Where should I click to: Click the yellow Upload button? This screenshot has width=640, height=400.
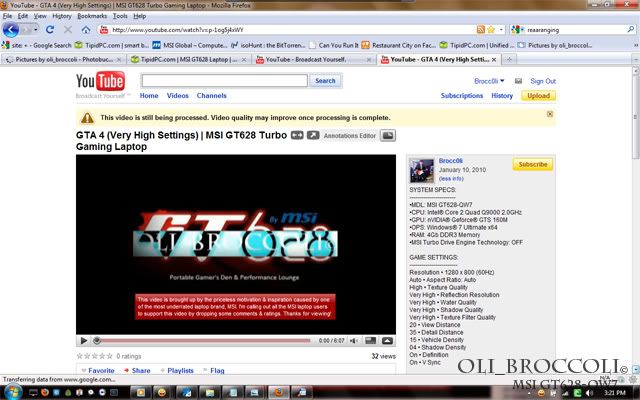pyautogui.click(x=538, y=96)
